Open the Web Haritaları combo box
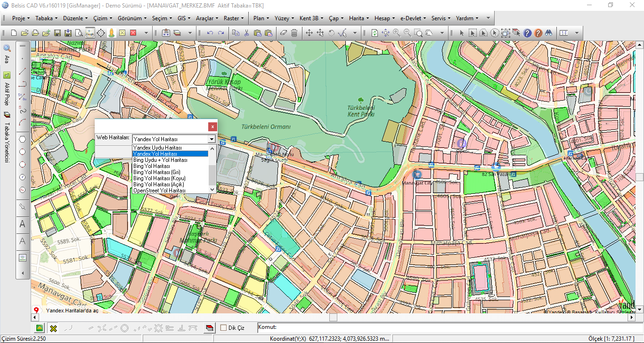 [x=173, y=139]
